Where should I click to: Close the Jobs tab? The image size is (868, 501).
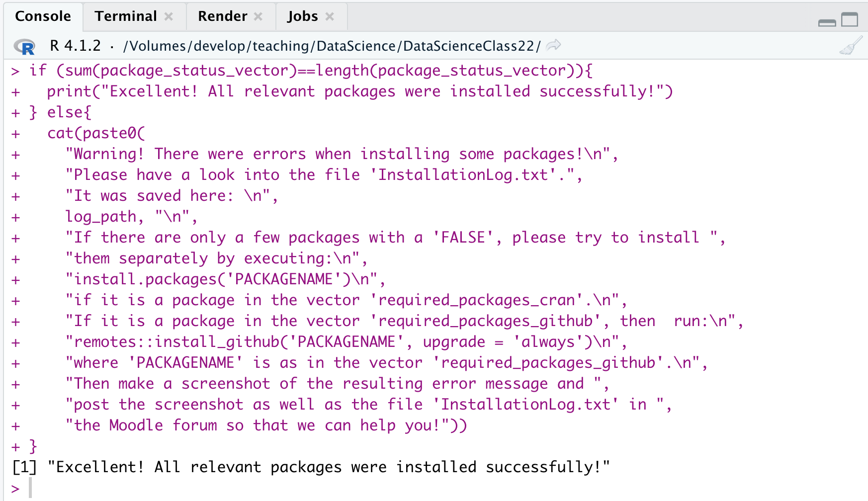coord(330,16)
